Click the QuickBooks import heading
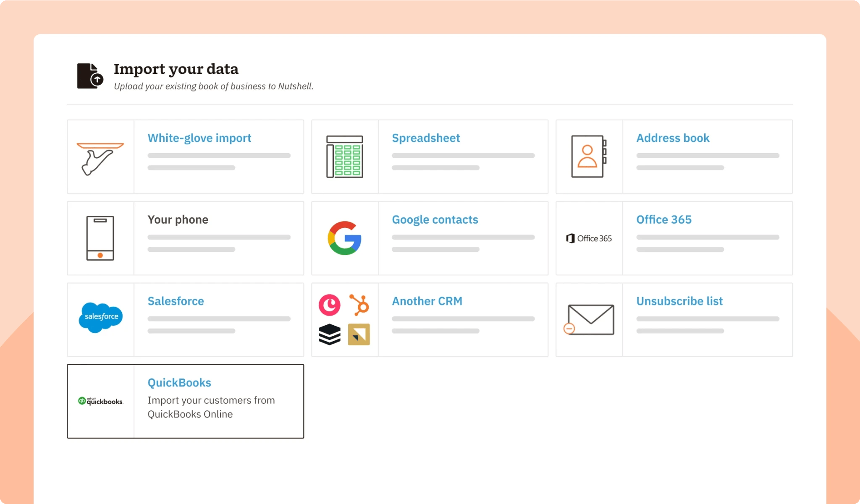 coord(179,382)
